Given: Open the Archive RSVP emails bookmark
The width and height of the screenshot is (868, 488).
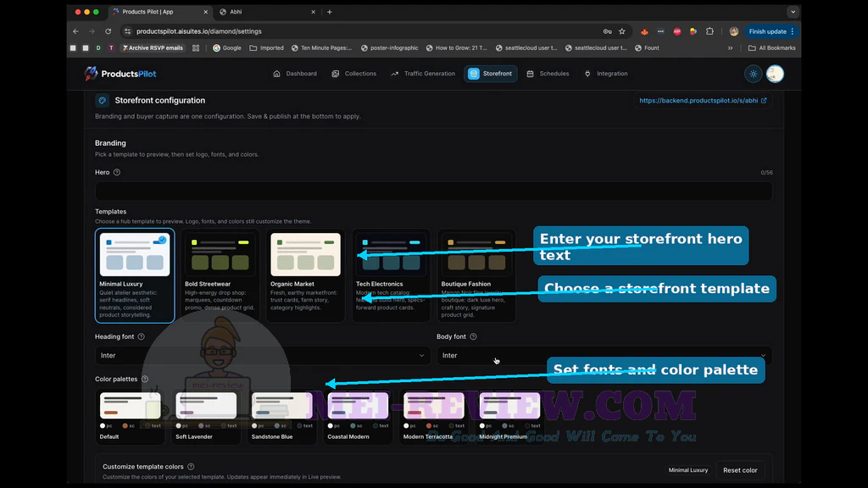Looking at the screenshot, I should pos(153,48).
